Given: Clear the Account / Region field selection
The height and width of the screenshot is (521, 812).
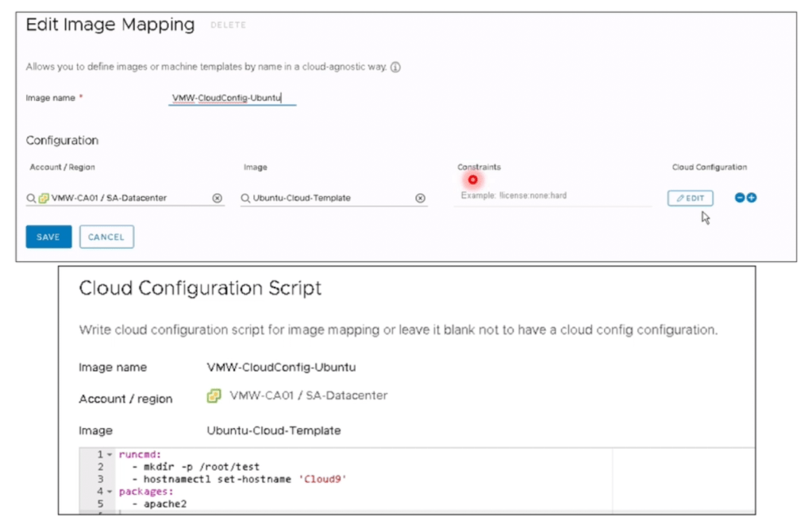Looking at the screenshot, I should point(217,199).
